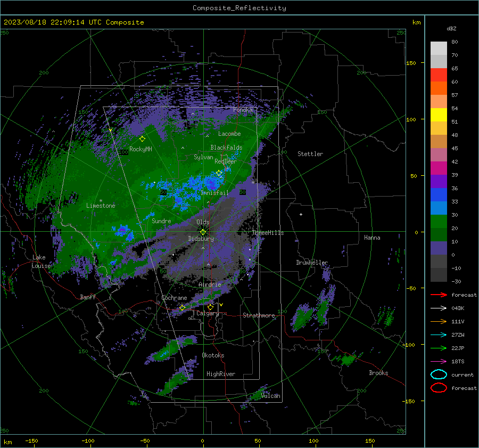The height and width of the screenshot is (448, 479).
Task: Click the Banff label on the map
Action: coord(88,297)
